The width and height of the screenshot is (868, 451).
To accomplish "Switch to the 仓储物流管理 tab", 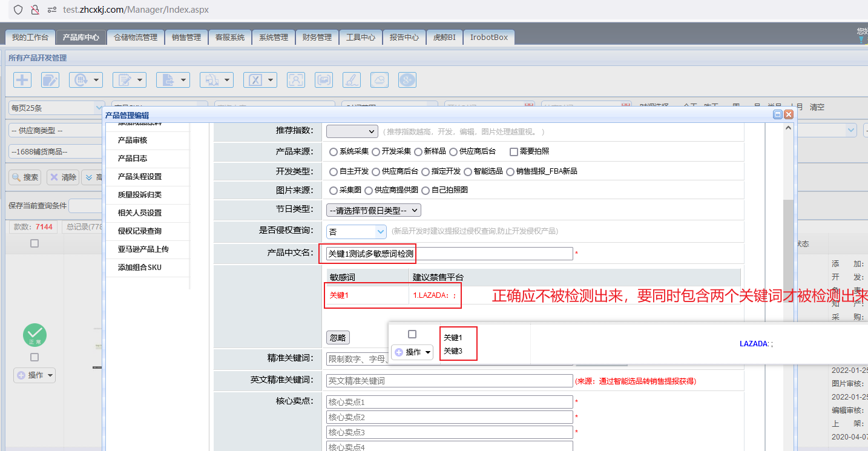I will (136, 37).
